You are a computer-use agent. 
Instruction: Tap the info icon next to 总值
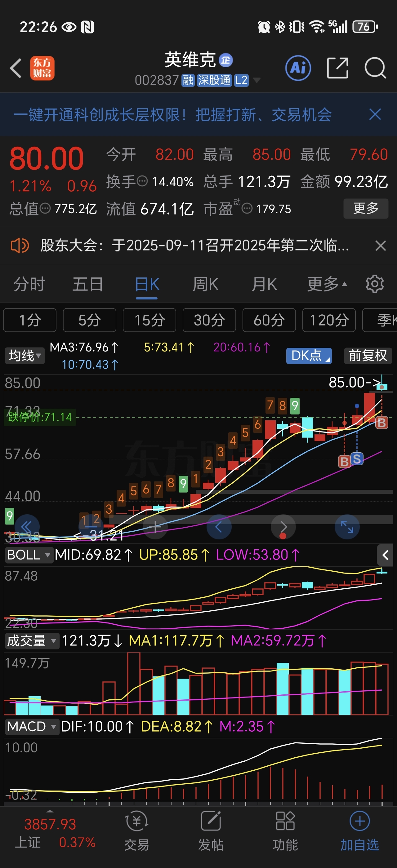click(x=45, y=208)
